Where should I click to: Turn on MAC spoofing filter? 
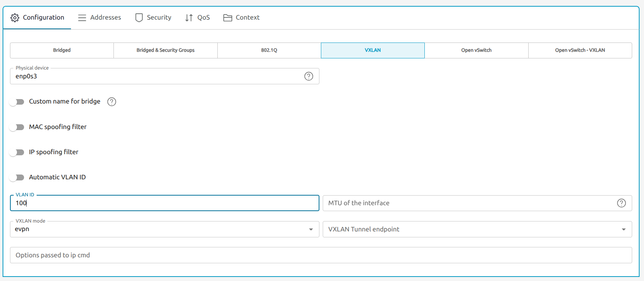click(17, 127)
